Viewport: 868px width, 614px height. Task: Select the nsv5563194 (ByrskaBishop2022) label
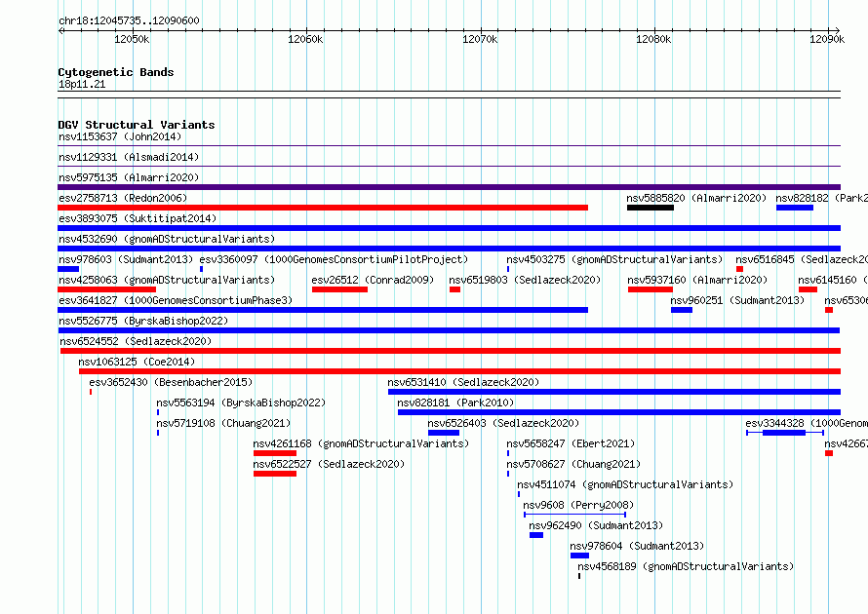(x=241, y=403)
